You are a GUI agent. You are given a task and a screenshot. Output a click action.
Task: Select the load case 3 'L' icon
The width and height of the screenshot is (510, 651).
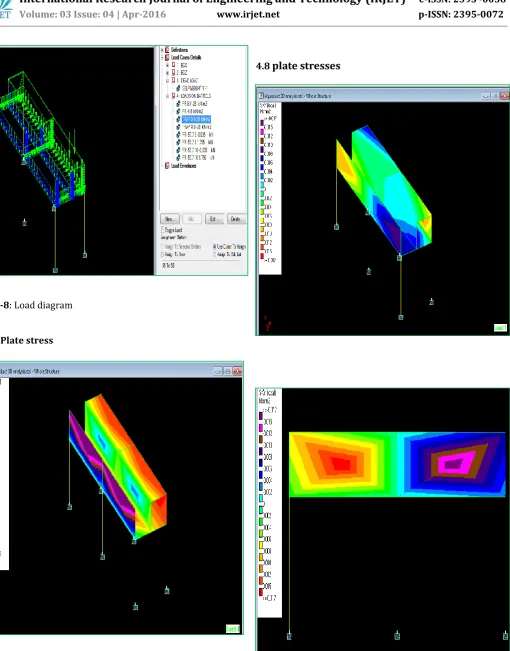[x=173, y=80]
